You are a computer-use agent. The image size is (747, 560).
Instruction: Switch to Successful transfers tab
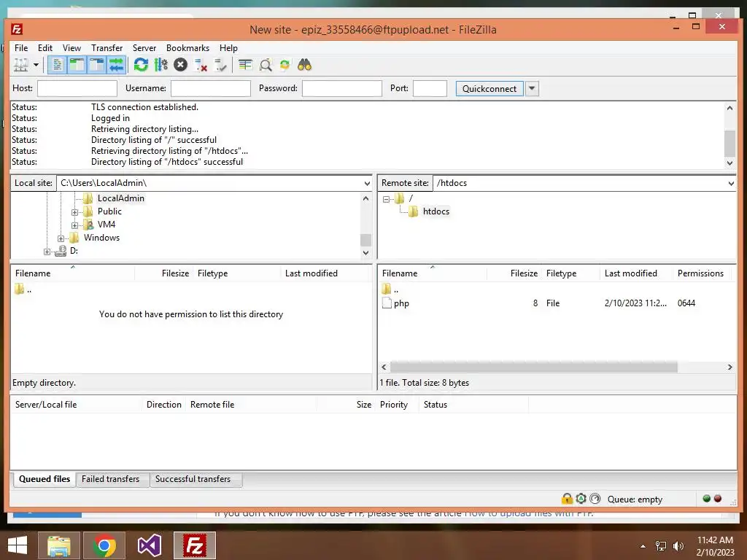(193, 479)
